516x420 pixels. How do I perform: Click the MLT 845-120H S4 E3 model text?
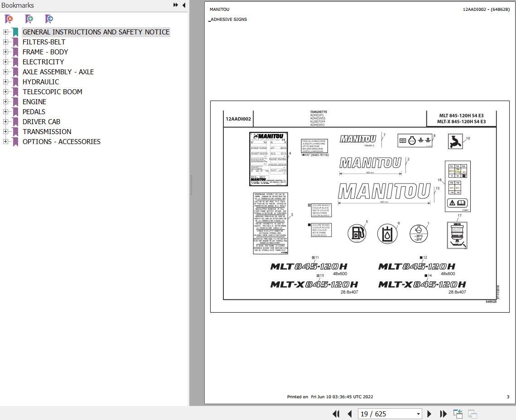[x=461, y=116]
